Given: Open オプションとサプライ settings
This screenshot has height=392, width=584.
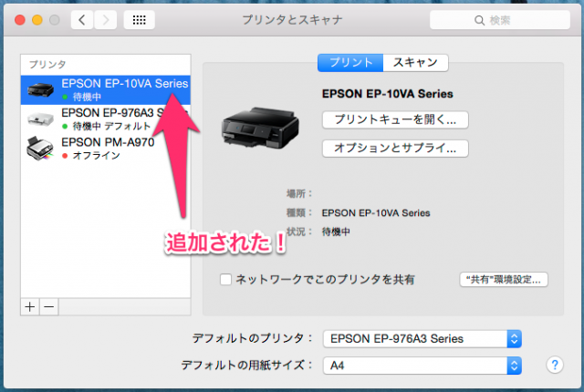Looking at the screenshot, I should 395,148.
